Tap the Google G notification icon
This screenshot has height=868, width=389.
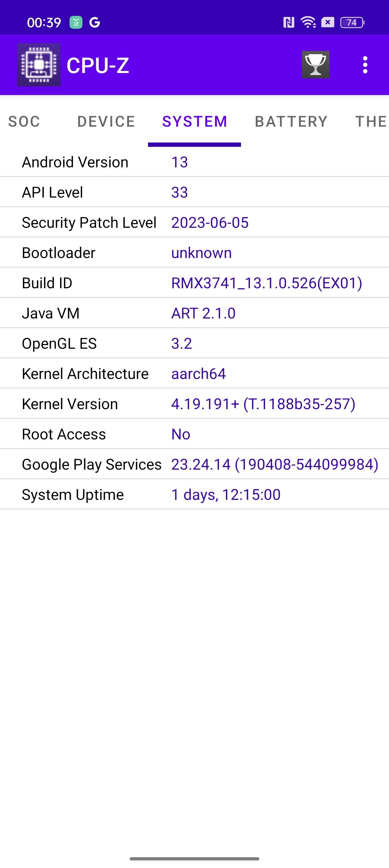coord(94,22)
